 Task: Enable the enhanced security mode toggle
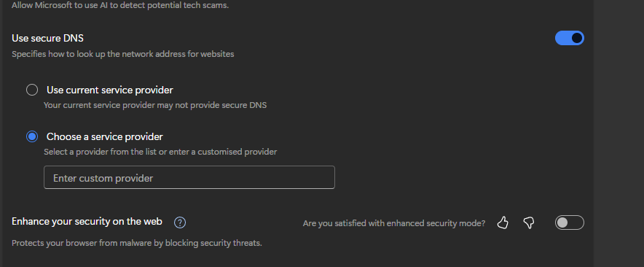[569, 222]
